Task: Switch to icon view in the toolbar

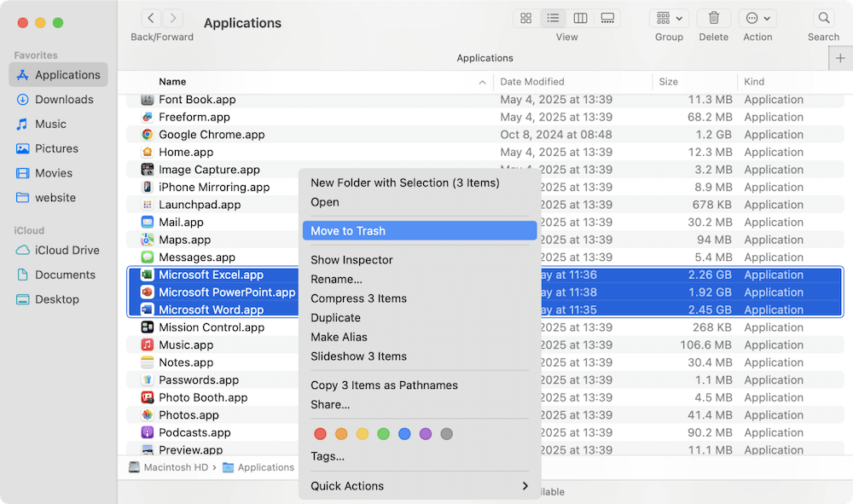Action: [526, 17]
